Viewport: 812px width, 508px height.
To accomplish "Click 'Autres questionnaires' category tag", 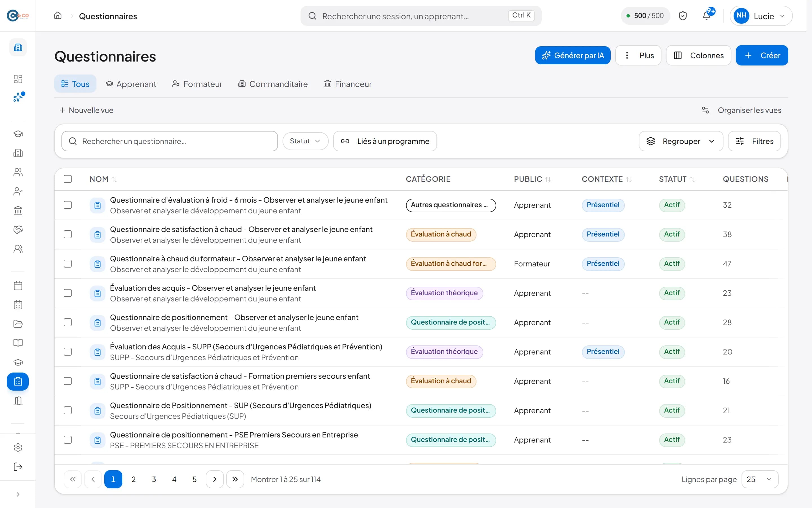I will point(451,205).
